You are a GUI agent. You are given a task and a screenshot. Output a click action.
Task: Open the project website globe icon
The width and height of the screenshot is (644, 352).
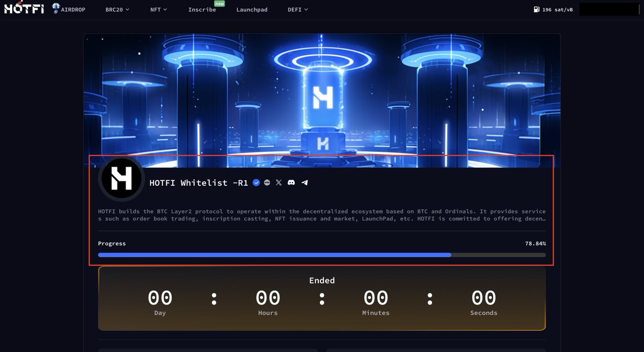tap(267, 182)
